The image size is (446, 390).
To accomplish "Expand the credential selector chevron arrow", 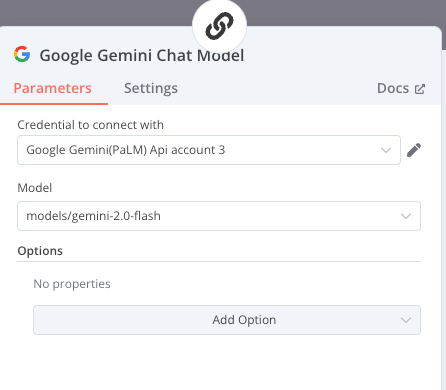I will click(386, 150).
